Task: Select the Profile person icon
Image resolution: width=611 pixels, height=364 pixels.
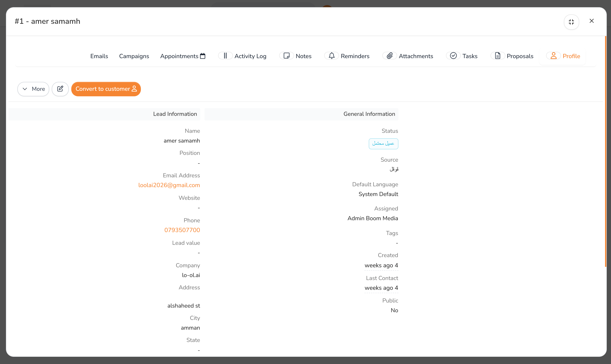Action: pyautogui.click(x=553, y=56)
